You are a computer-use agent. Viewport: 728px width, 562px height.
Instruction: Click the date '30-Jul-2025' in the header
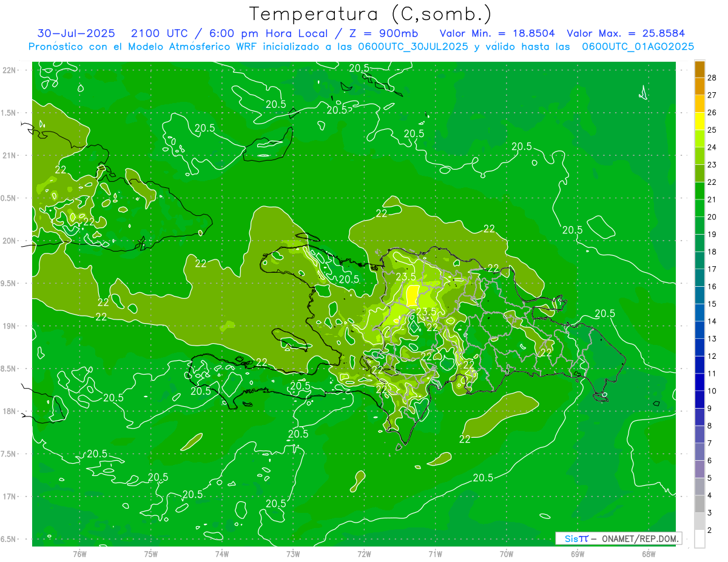(76, 33)
